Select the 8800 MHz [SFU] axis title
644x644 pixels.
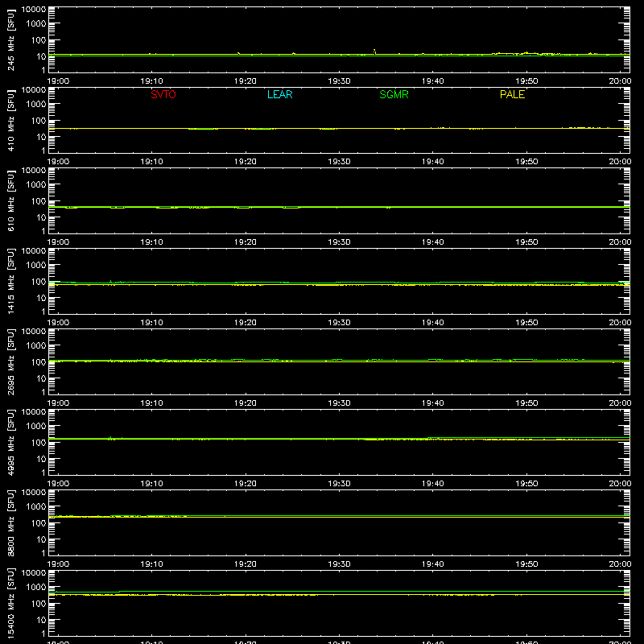coord(11,523)
